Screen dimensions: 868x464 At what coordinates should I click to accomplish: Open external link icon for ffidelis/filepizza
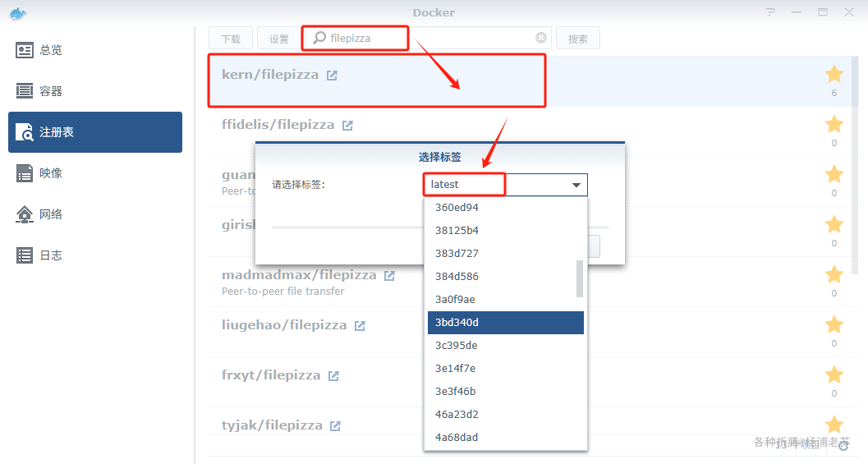point(347,126)
